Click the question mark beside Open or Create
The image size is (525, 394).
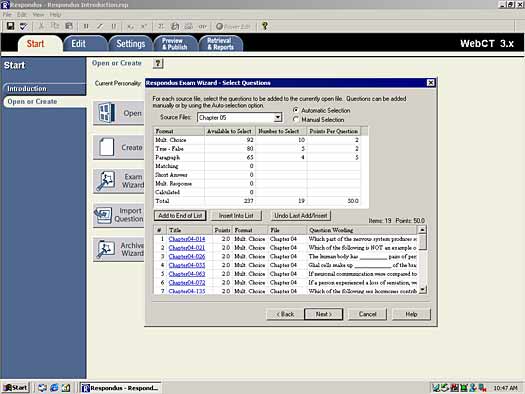[158, 63]
